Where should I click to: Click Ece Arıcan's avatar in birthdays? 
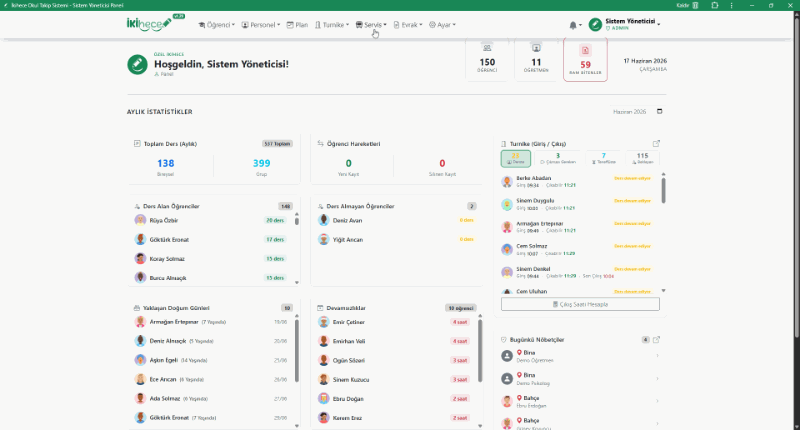point(140,379)
